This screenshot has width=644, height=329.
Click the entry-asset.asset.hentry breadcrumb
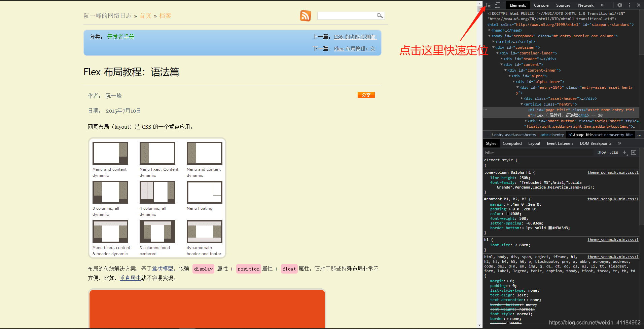(x=514, y=135)
